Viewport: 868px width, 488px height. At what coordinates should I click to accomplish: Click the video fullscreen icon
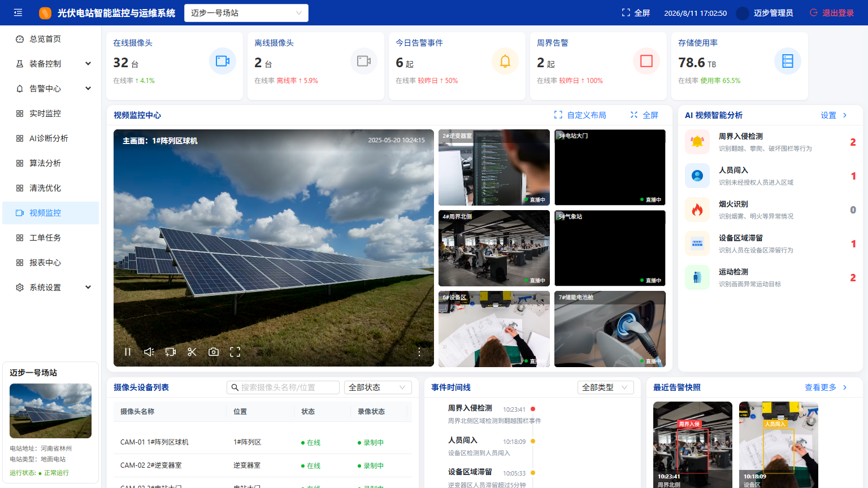click(235, 352)
